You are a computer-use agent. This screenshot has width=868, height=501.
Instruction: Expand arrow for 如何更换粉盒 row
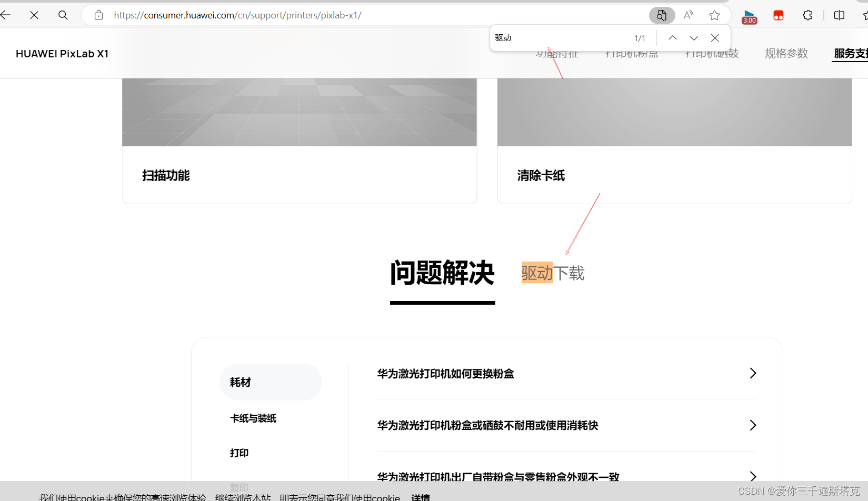pos(753,373)
